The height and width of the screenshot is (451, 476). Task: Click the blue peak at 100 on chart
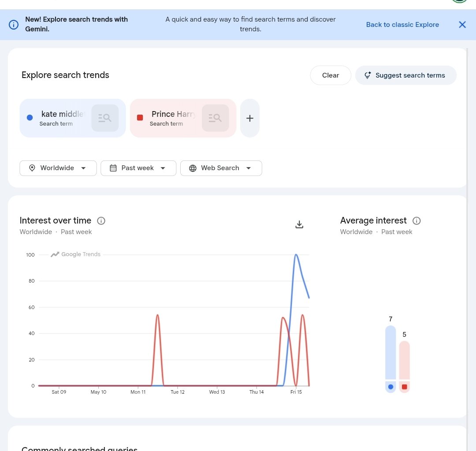click(296, 254)
